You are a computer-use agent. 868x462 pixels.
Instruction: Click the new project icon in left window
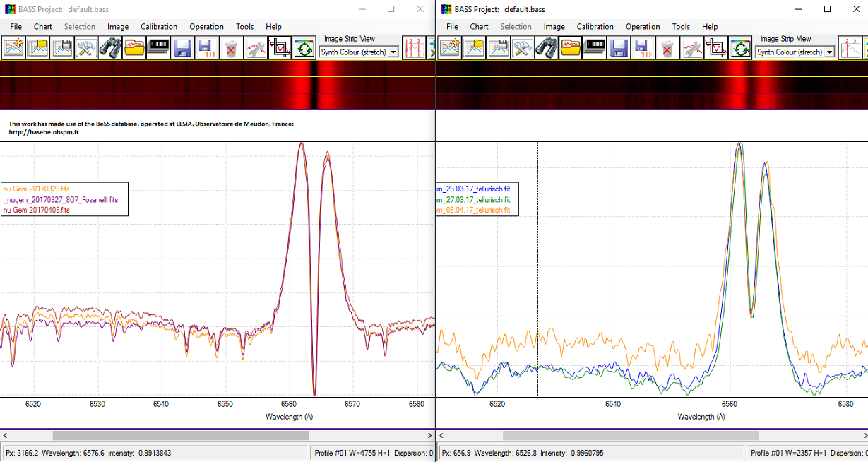tap(14, 48)
